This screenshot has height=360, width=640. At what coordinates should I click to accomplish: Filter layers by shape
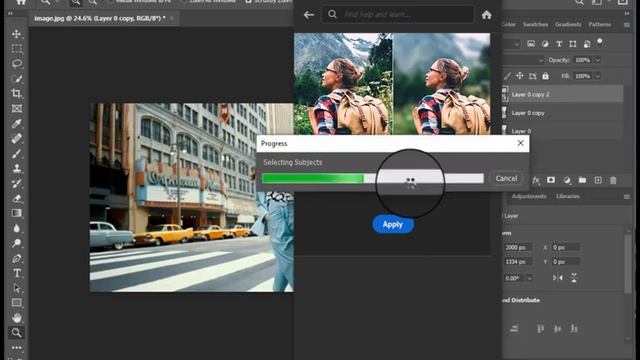[x=573, y=44]
